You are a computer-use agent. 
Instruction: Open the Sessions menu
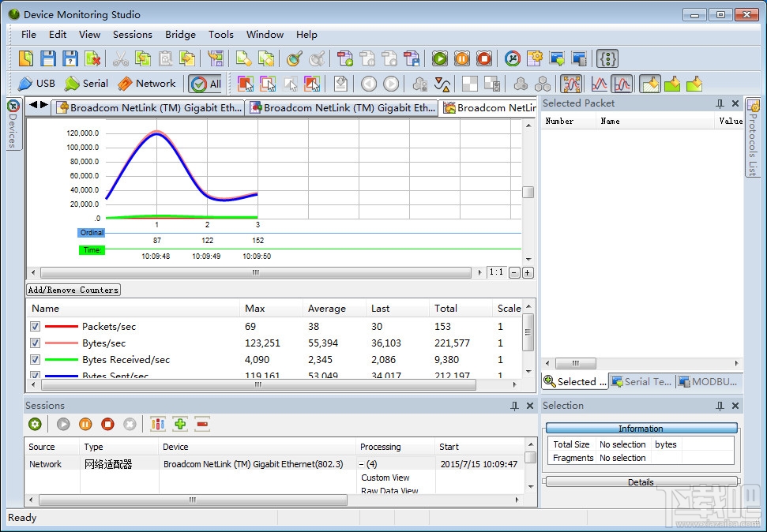(132, 35)
